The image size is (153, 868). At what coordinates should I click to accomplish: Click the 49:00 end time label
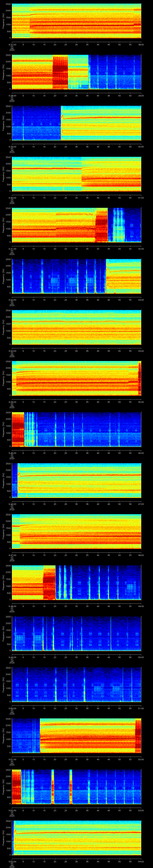[141, 606]
